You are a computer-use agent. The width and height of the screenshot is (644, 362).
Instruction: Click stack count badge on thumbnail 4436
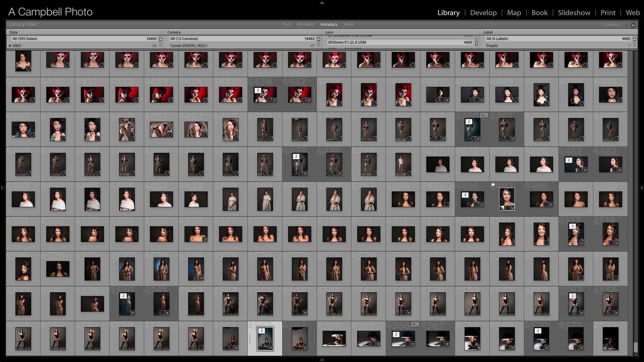[258, 90]
